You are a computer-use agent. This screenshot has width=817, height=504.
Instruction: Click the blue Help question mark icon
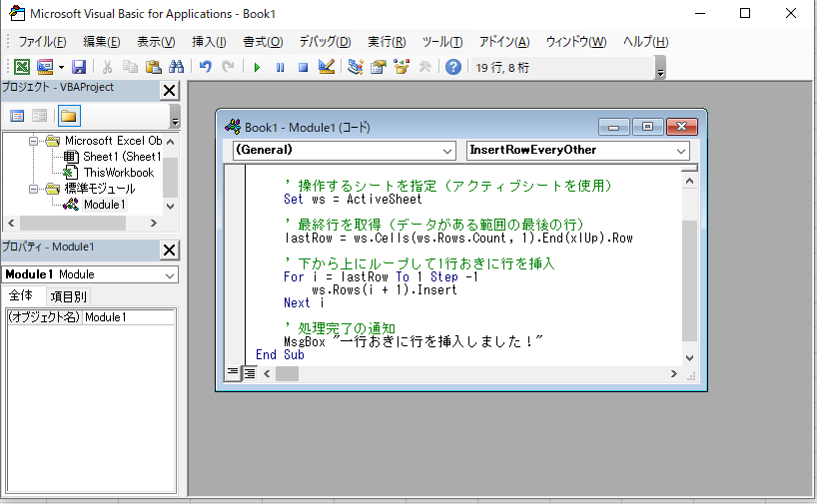453,67
